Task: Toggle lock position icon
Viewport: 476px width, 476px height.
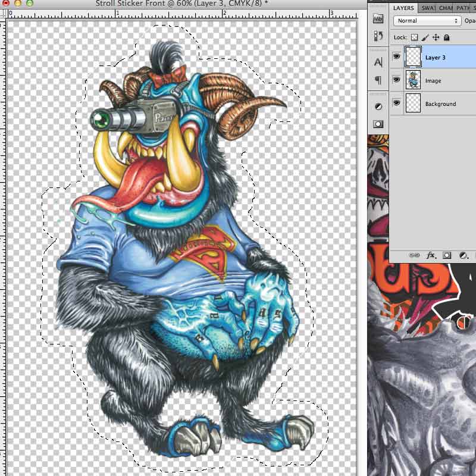Action: (x=436, y=37)
